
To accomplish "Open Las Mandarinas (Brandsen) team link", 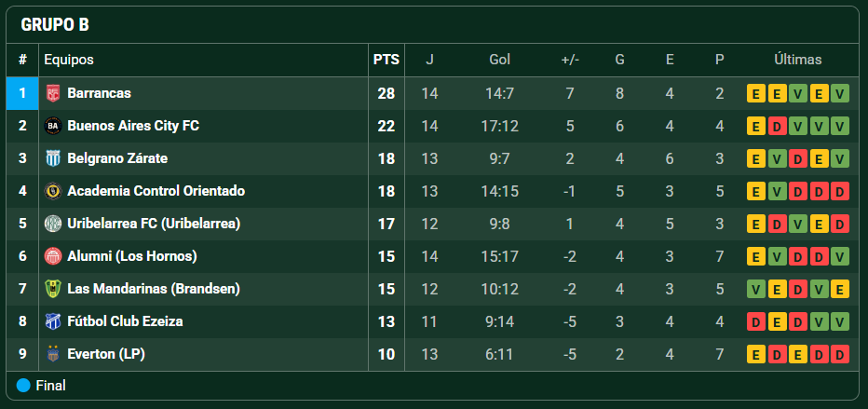I will click(154, 289).
